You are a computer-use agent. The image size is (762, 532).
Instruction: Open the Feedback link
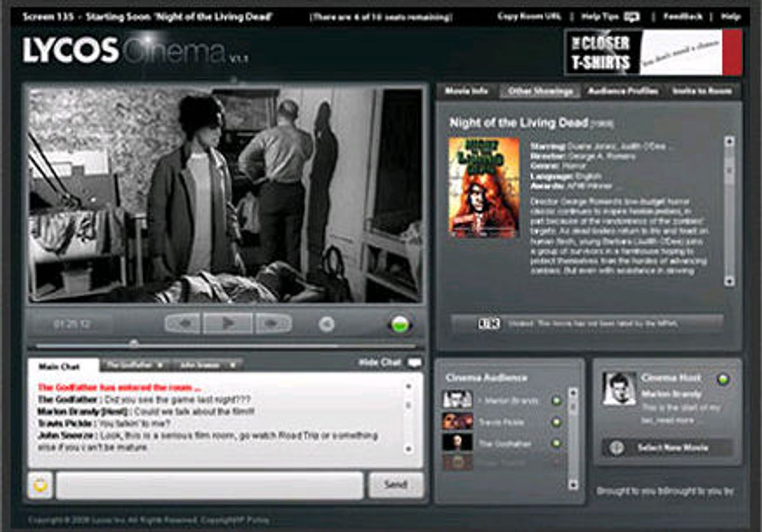click(x=683, y=16)
